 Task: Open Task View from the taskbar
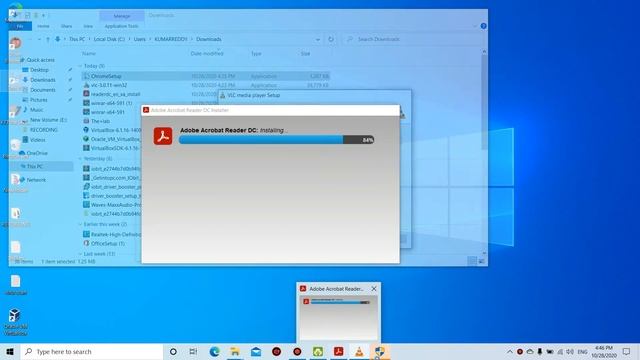(x=193, y=351)
